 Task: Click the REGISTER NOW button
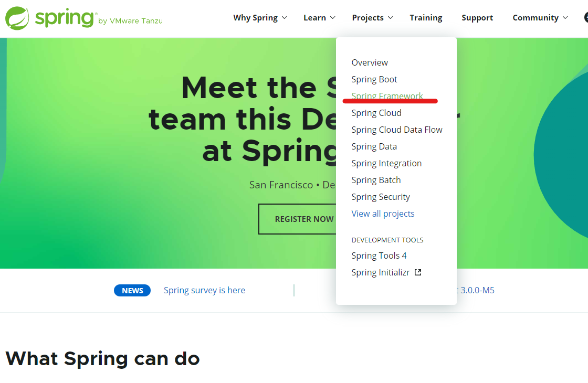[x=297, y=219]
